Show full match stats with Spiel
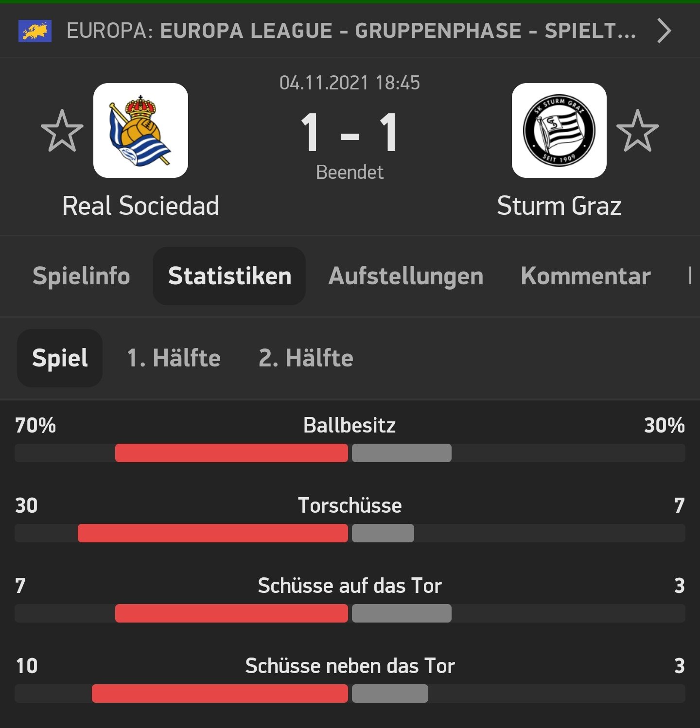The height and width of the screenshot is (728, 700). tap(60, 358)
